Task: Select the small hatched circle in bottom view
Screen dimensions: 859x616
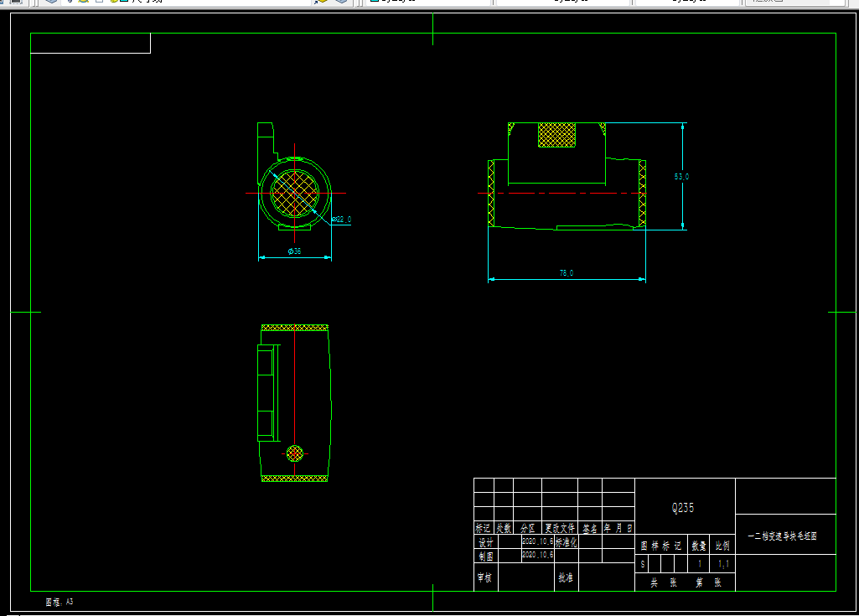Action: click(295, 453)
